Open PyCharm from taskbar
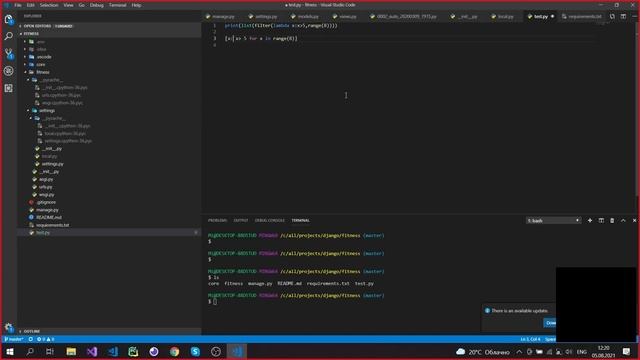 (133, 351)
